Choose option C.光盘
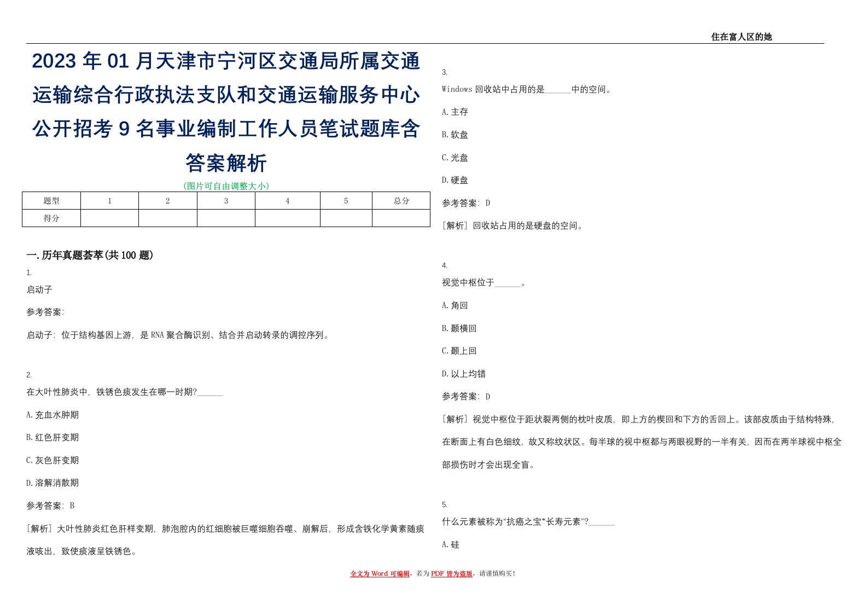The width and height of the screenshot is (868, 614). (x=455, y=158)
